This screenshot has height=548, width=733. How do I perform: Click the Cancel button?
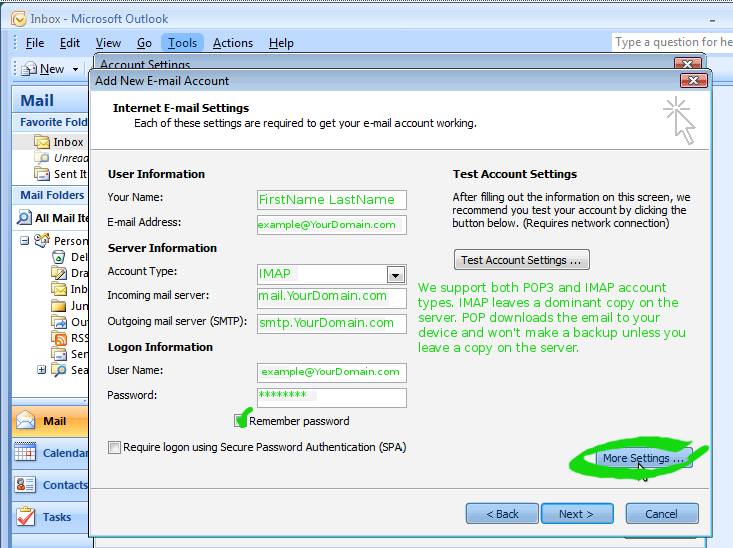(662, 514)
